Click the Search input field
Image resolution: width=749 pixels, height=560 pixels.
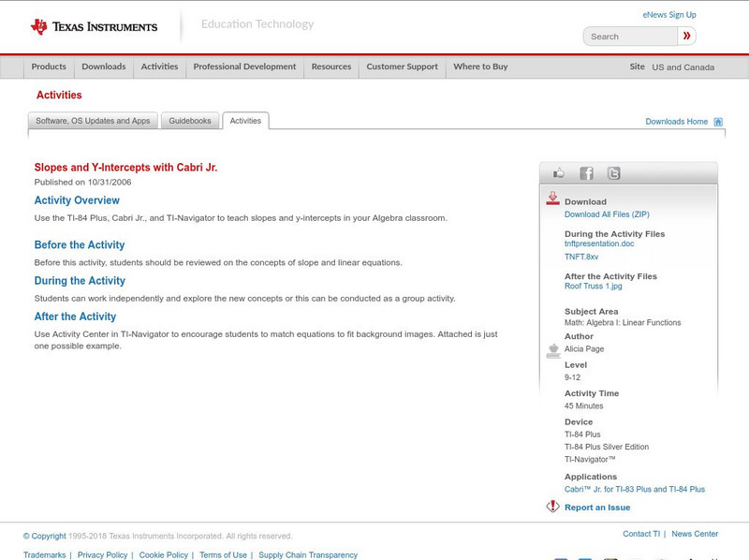631,37
